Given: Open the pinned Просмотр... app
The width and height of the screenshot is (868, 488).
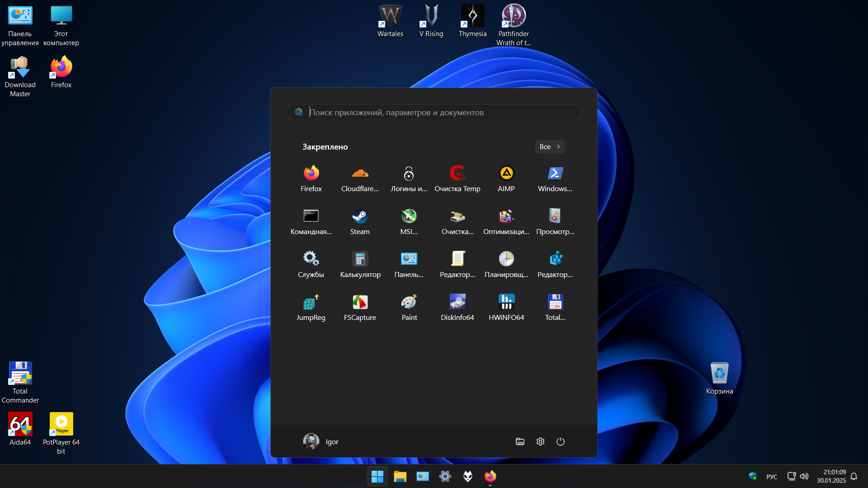Looking at the screenshot, I should [x=555, y=222].
